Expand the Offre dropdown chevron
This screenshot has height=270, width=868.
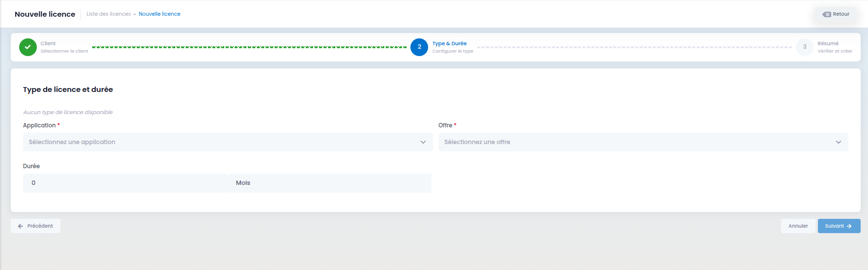[x=839, y=142]
